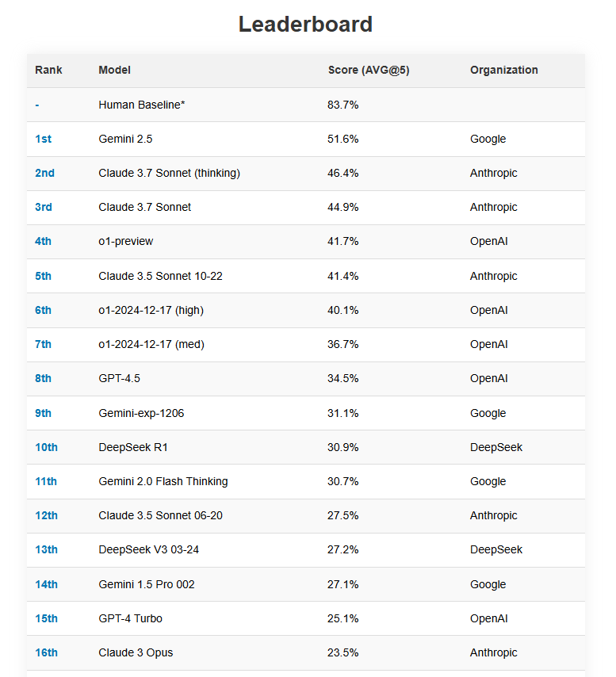Select the Claude 3 Opus model name

(x=136, y=653)
